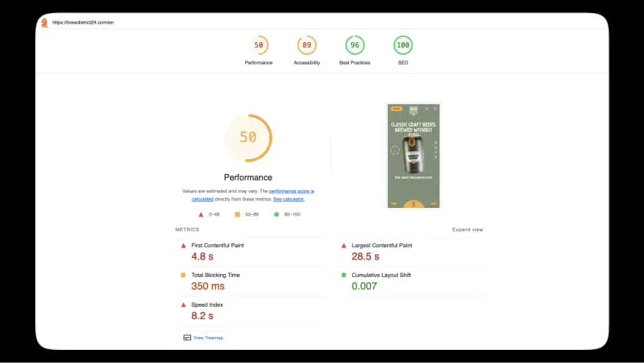Select the 0.007 value

[364, 286]
